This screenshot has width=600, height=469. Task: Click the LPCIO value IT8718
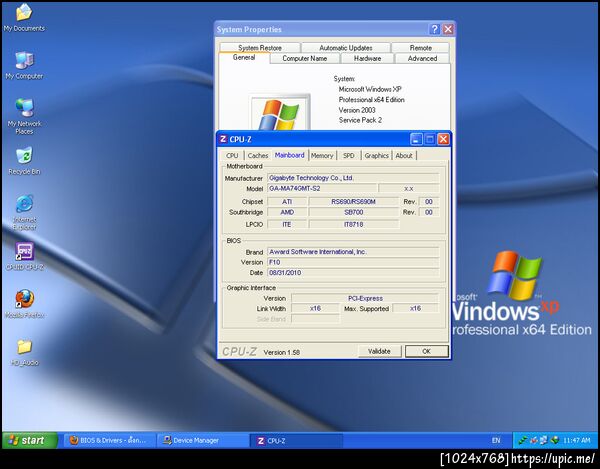click(354, 224)
